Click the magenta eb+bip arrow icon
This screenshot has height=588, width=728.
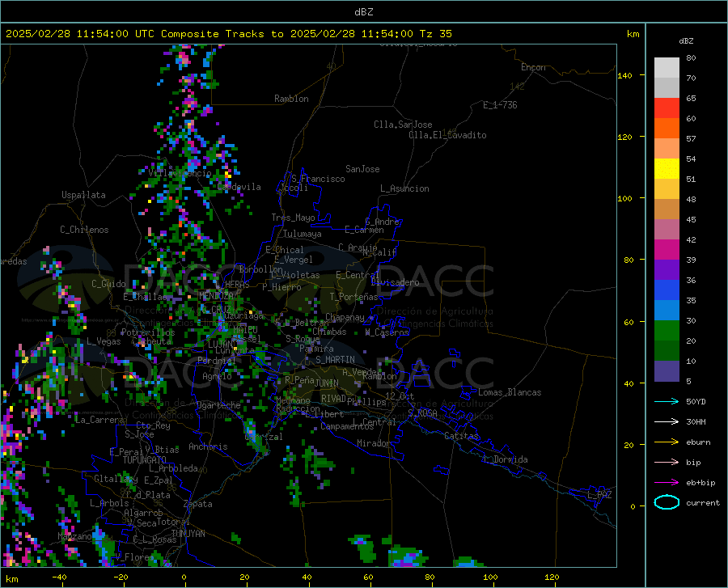[x=667, y=482]
